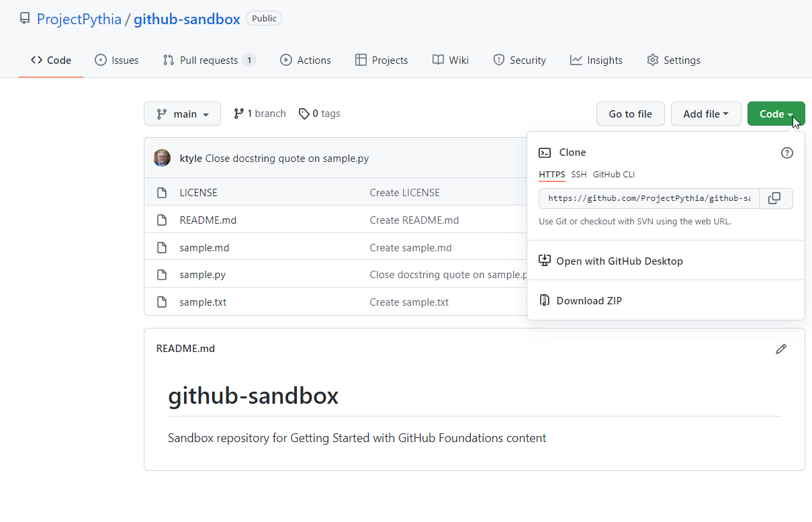Click the repository book icon beside ProjectPythia
Viewport: 812px width, 522px height.
click(x=25, y=18)
